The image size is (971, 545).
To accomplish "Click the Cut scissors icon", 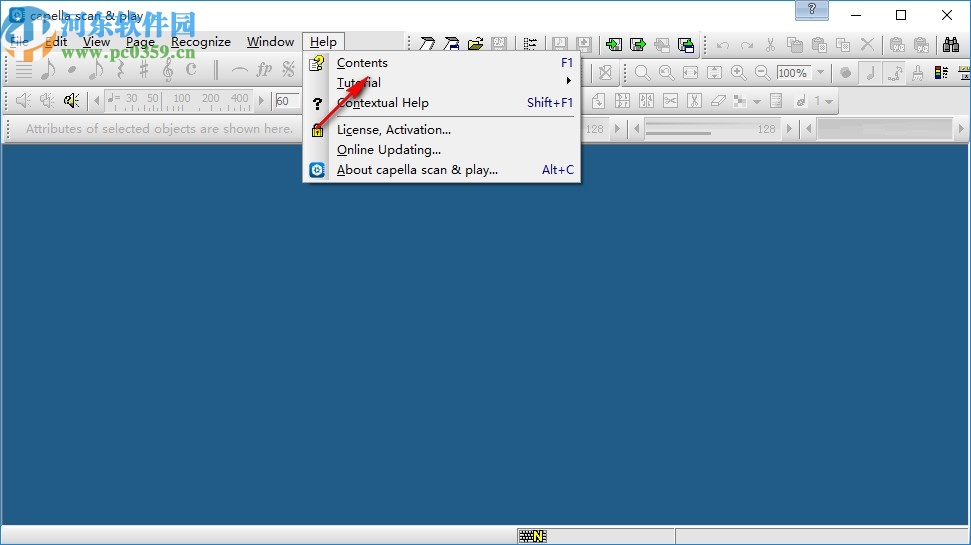I will [770, 45].
